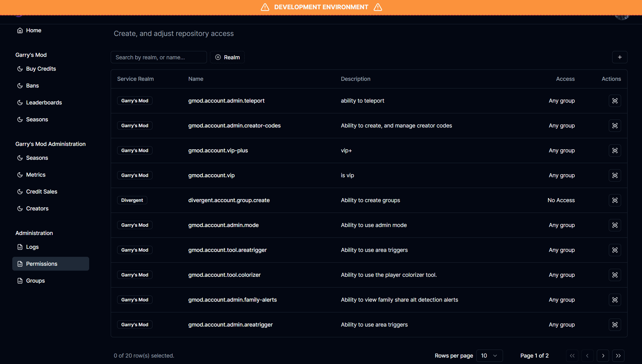Click the plus icon inside the Realm button
Viewport: 642px width, 364px height.
pos(218,57)
